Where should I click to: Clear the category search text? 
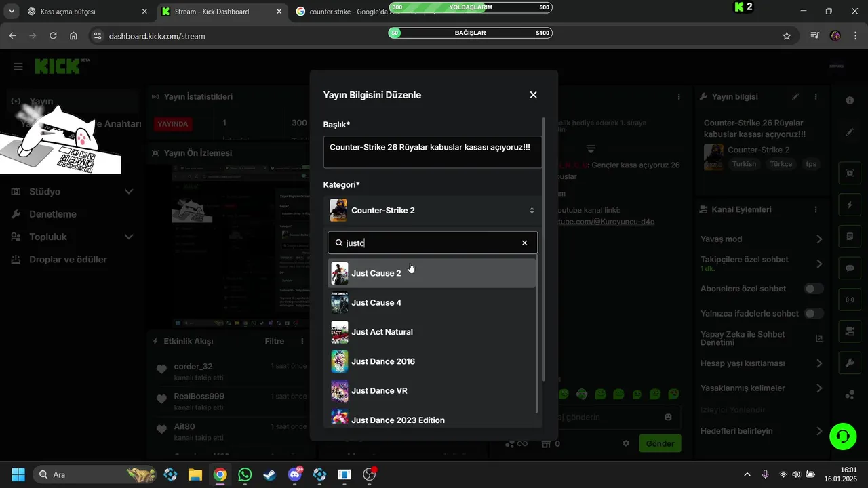click(524, 243)
